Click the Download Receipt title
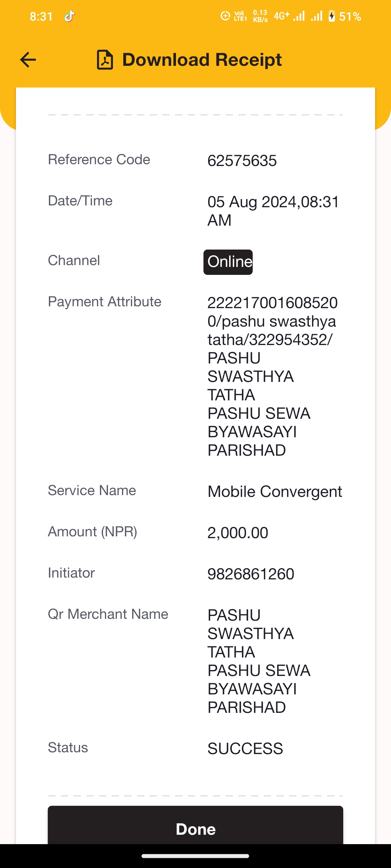391x868 pixels. [x=202, y=60]
